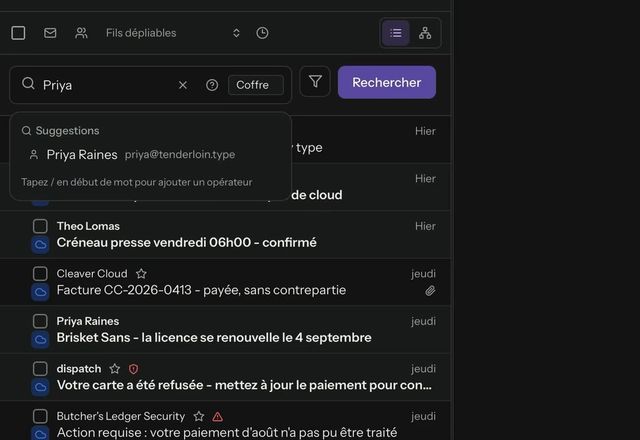
Task: Click sender name Theo Lomas
Action: tap(88, 226)
